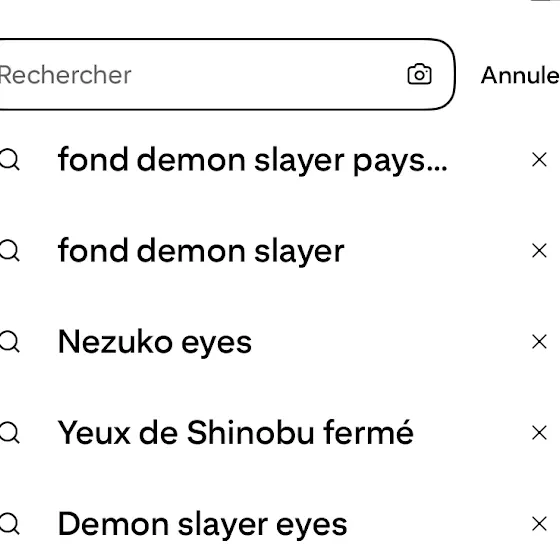This screenshot has width=560, height=560.
Task: Select recent search 'fond demon slayer'
Action: pyautogui.click(x=201, y=251)
